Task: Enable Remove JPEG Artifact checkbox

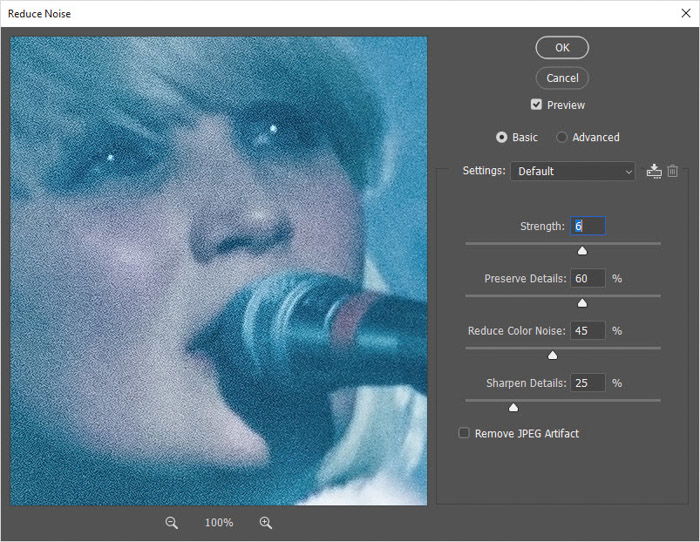Action: tap(464, 433)
